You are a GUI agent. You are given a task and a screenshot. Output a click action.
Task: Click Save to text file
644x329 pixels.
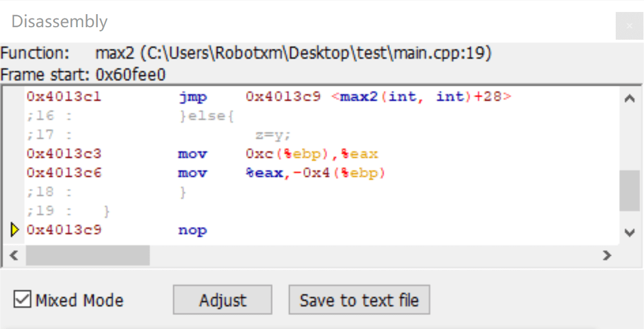pos(359,300)
